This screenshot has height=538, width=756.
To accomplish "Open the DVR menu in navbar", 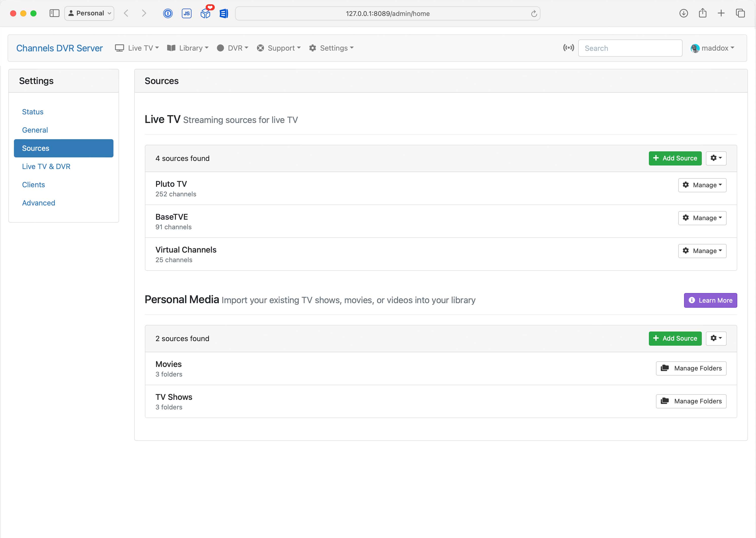I will click(x=232, y=48).
